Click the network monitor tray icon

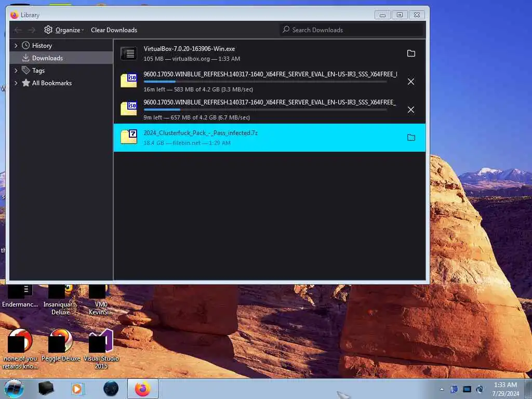tap(467, 389)
